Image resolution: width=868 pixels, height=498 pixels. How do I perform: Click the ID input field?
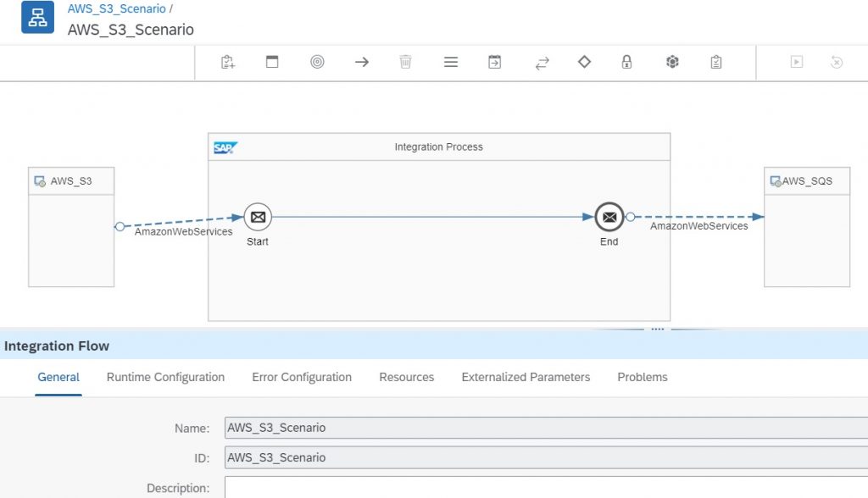(x=547, y=457)
